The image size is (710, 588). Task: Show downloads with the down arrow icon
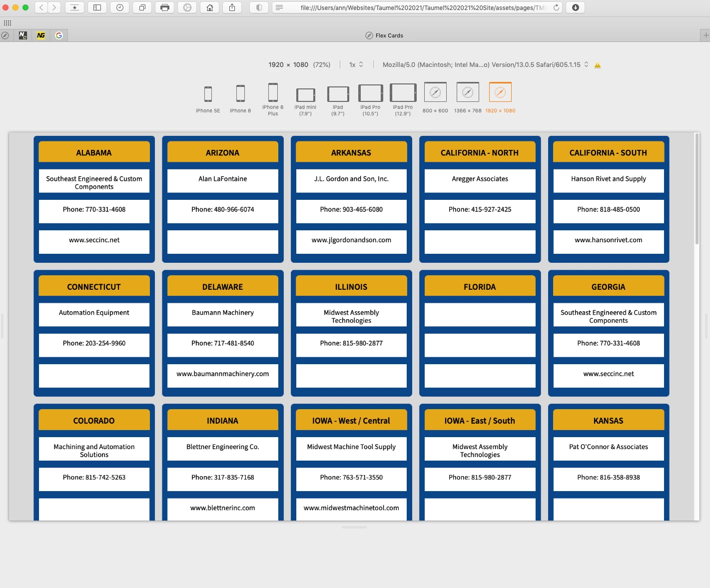(576, 7)
